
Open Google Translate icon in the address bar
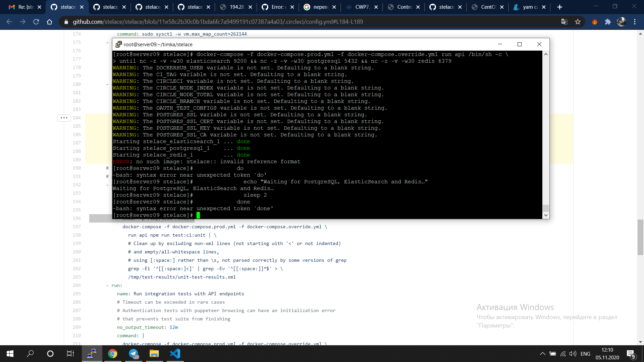coord(565,21)
